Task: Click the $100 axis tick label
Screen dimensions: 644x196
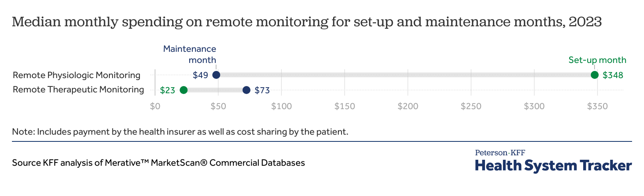Action: click(x=281, y=106)
